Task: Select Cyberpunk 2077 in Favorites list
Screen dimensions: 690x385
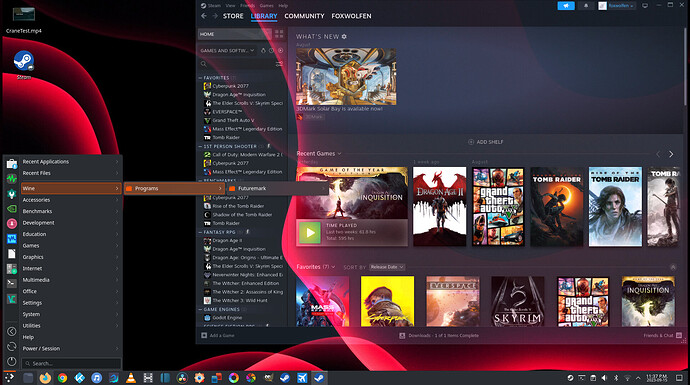Action: tap(230, 86)
